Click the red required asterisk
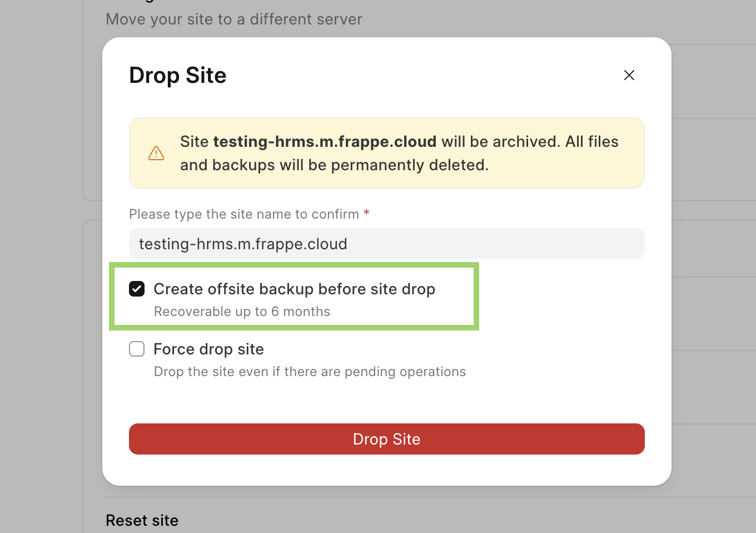 pos(366,213)
